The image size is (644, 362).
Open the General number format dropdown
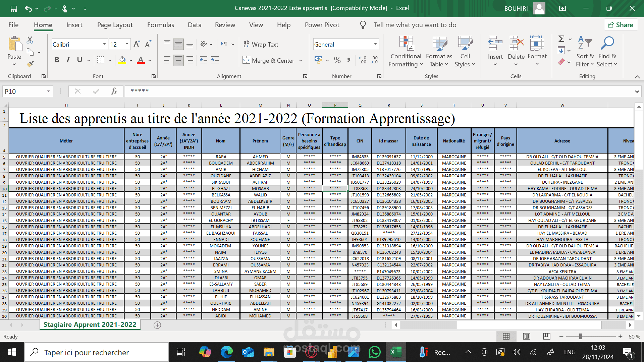pyautogui.click(x=375, y=44)
